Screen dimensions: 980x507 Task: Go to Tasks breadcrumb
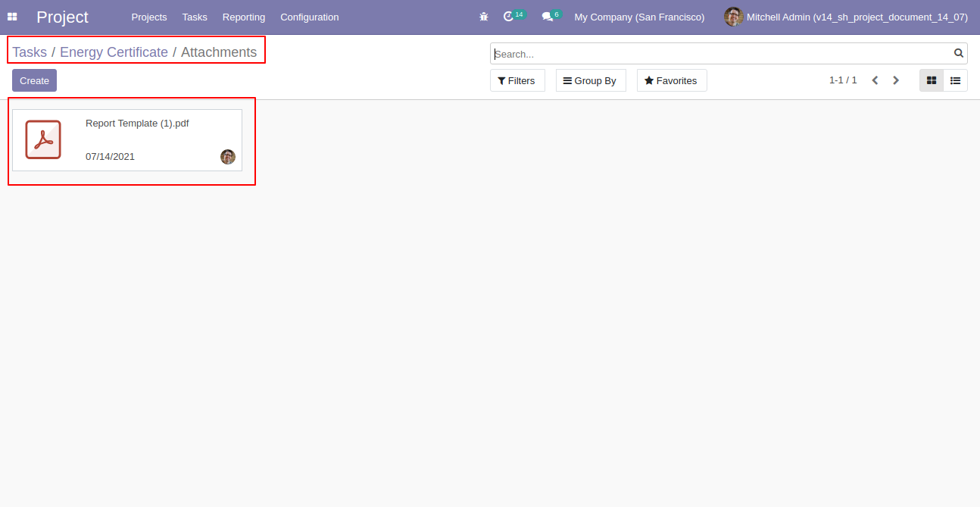coord(30,52)
